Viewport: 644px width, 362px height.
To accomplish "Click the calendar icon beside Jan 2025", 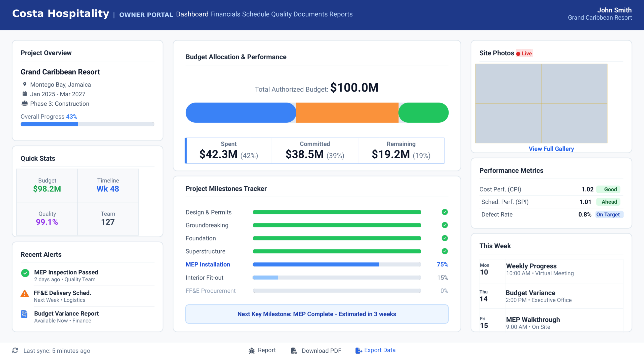I will (25, 94).
